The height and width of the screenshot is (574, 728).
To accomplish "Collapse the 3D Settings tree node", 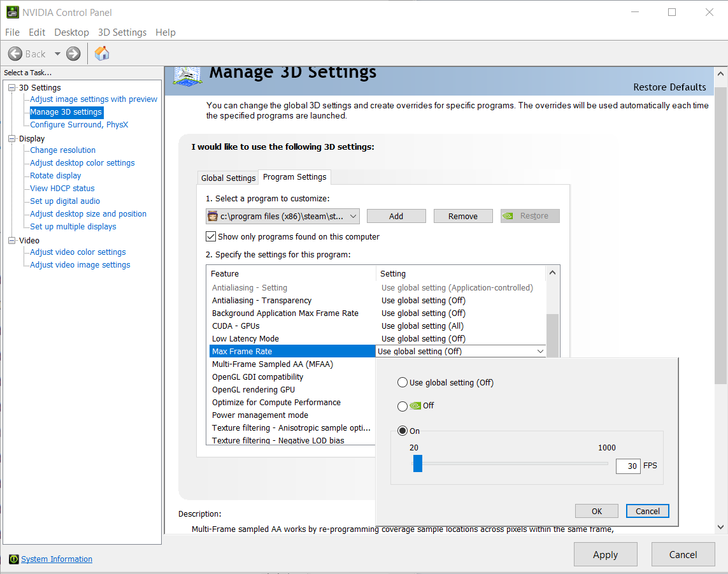I will click(11, 87).
